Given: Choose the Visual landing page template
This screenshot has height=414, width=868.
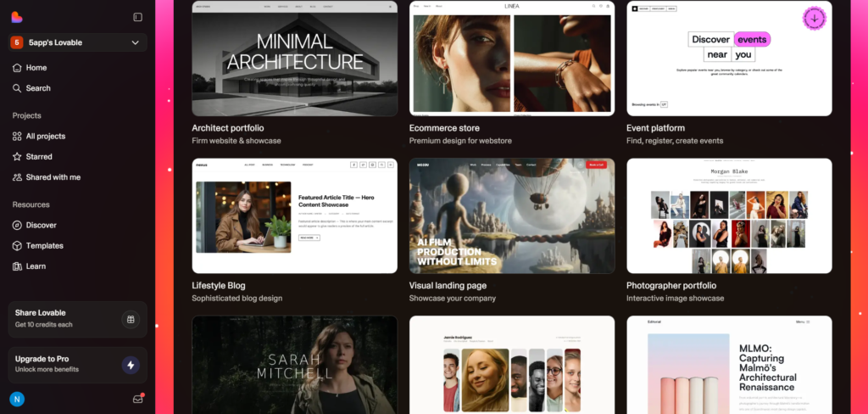Looking at the screenshot, I should [x=511, y=215].
